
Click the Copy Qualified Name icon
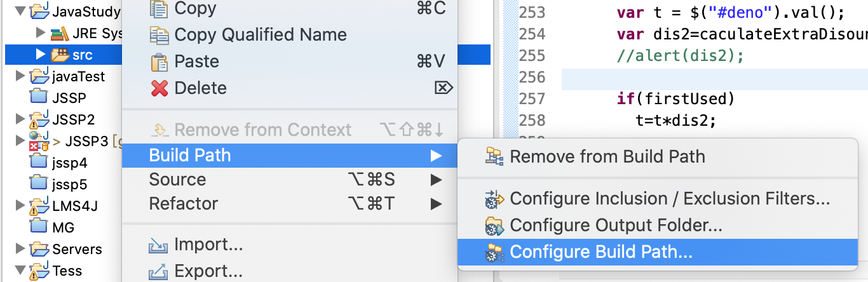pyautogui.click(x=158, y=35)
